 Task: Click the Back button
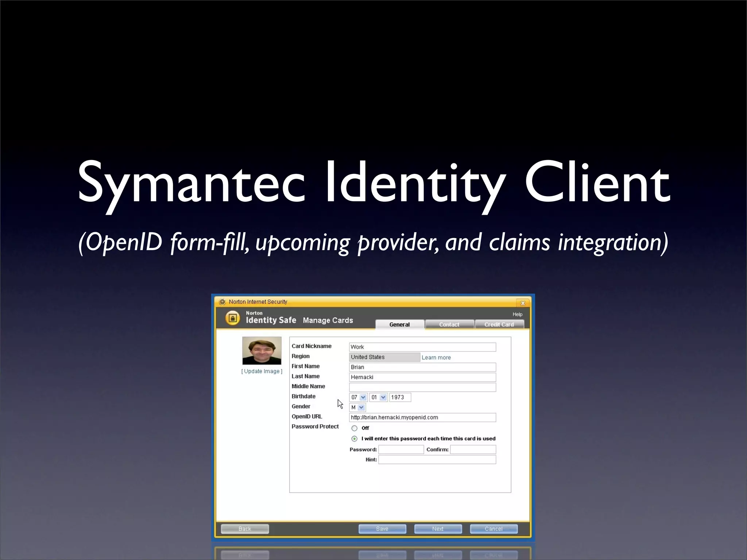245,529
